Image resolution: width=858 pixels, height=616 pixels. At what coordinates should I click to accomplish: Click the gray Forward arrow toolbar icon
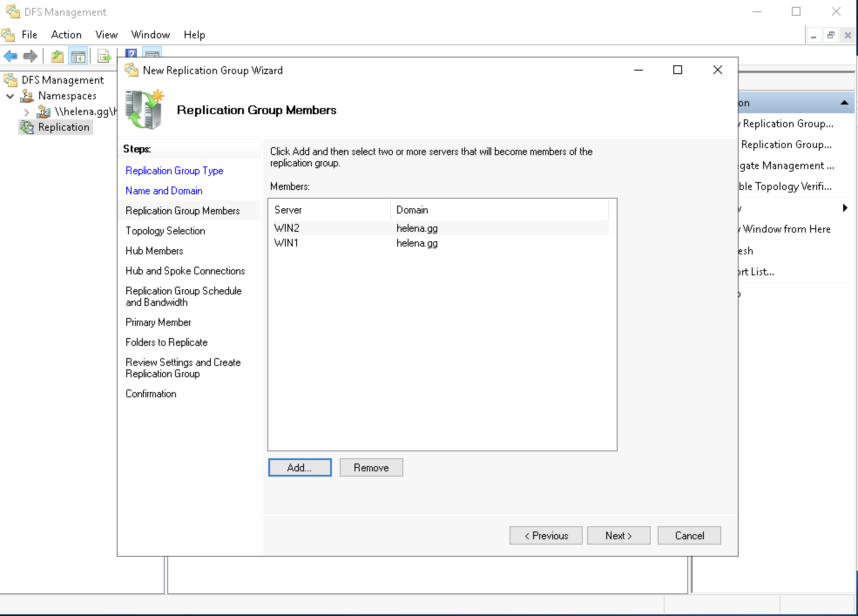[x=30, y=56]
